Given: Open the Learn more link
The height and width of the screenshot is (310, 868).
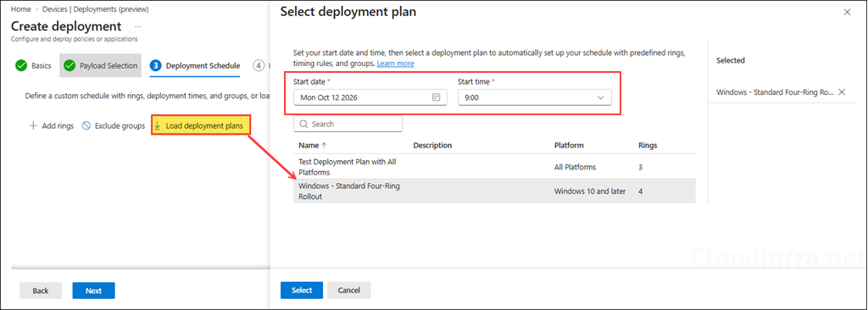Looking at the screenshot, I should click(x=395, y=64).
